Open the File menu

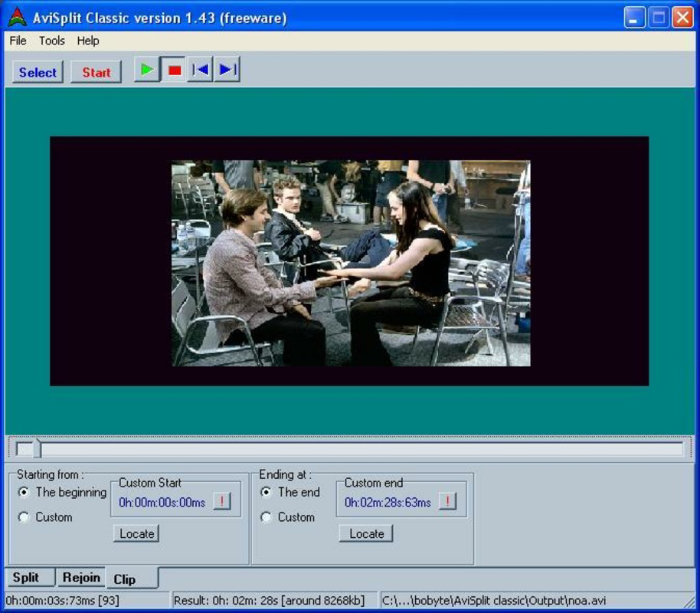pos(18,41)
